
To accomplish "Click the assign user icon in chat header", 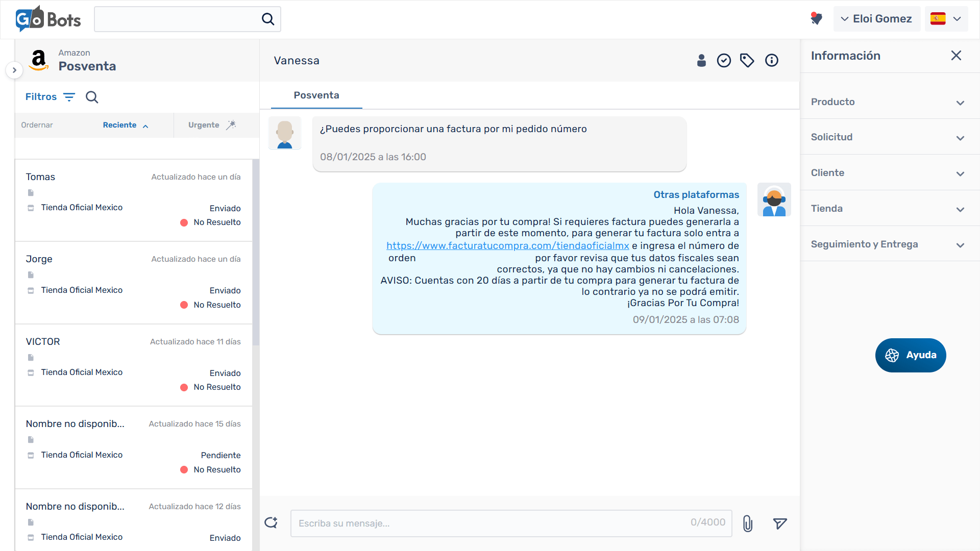I will [701, 61].
